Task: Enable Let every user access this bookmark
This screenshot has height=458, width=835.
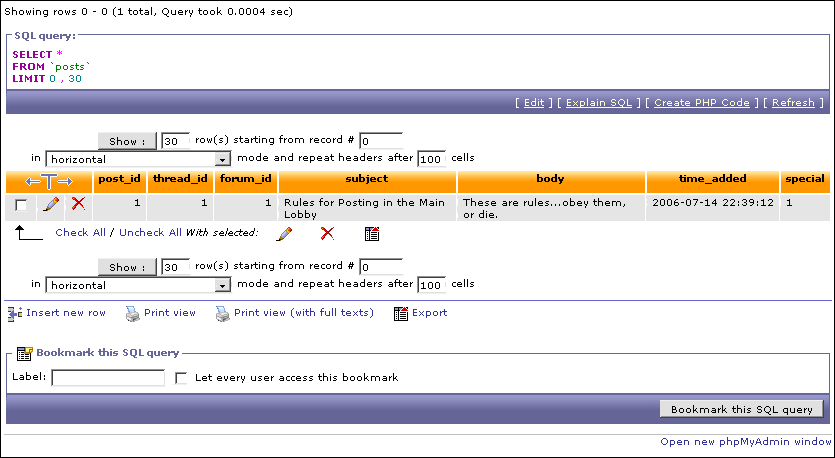Action: 181,378
